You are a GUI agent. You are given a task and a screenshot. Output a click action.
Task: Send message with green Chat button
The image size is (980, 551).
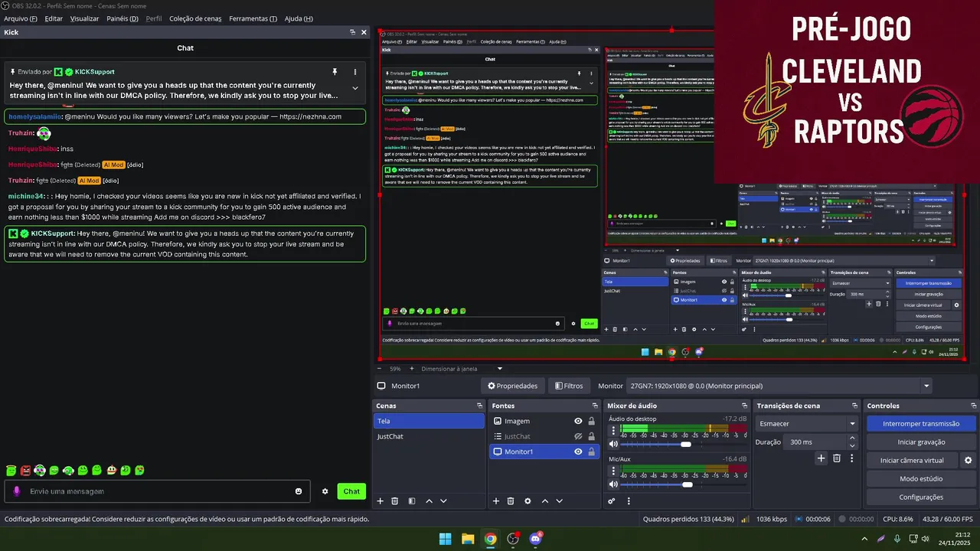click(351, 491)
